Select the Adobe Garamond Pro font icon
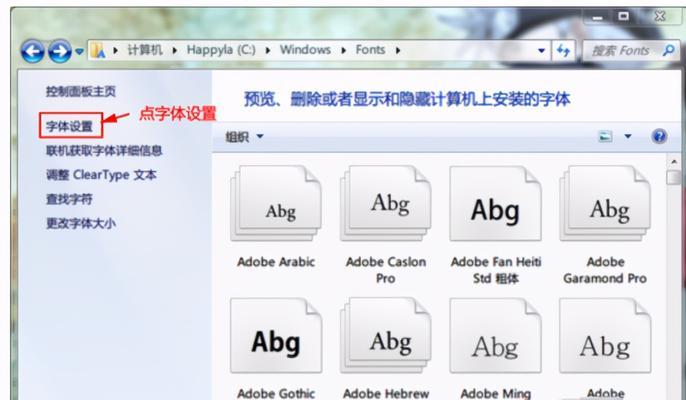The height and width of the screenshot is (400, 686). point(606,203)
